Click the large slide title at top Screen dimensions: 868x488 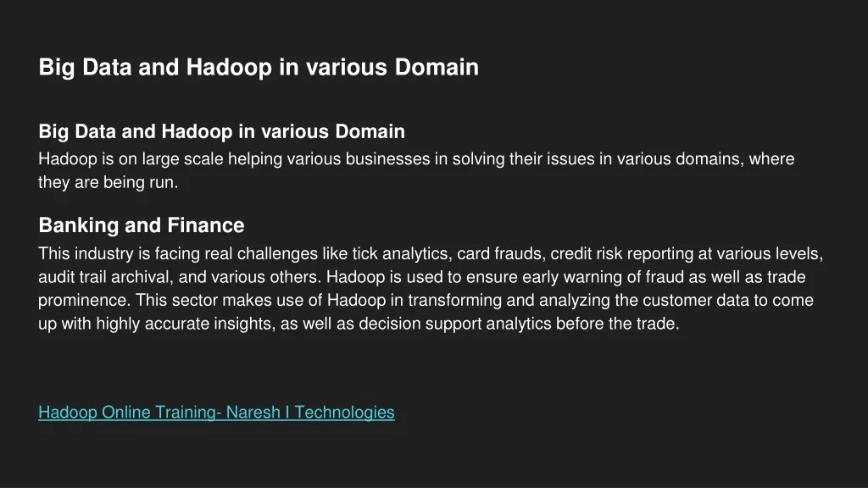pyautogui.click(x=259, y=67)
